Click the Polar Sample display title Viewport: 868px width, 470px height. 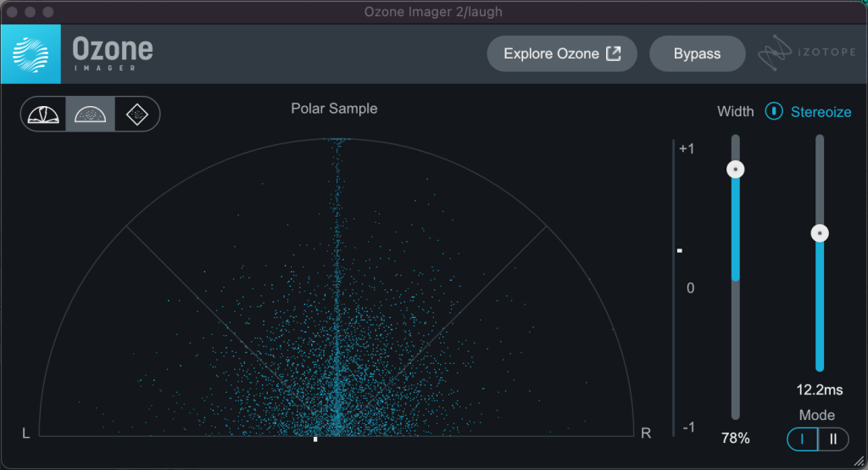pyautogui.click(x=334, y=109)
